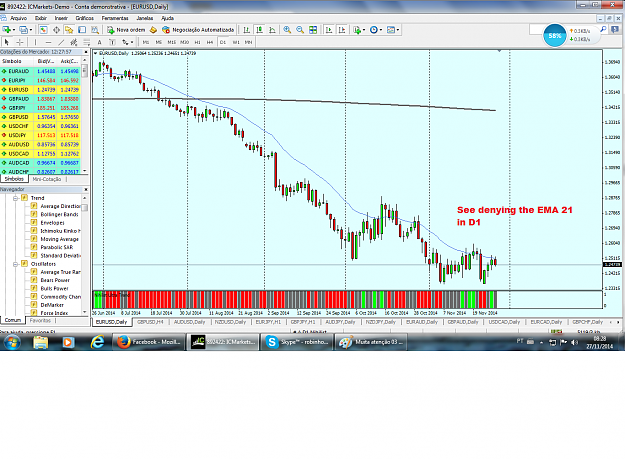Select USDJPY row in Market Watch

[x=40, y=135]
